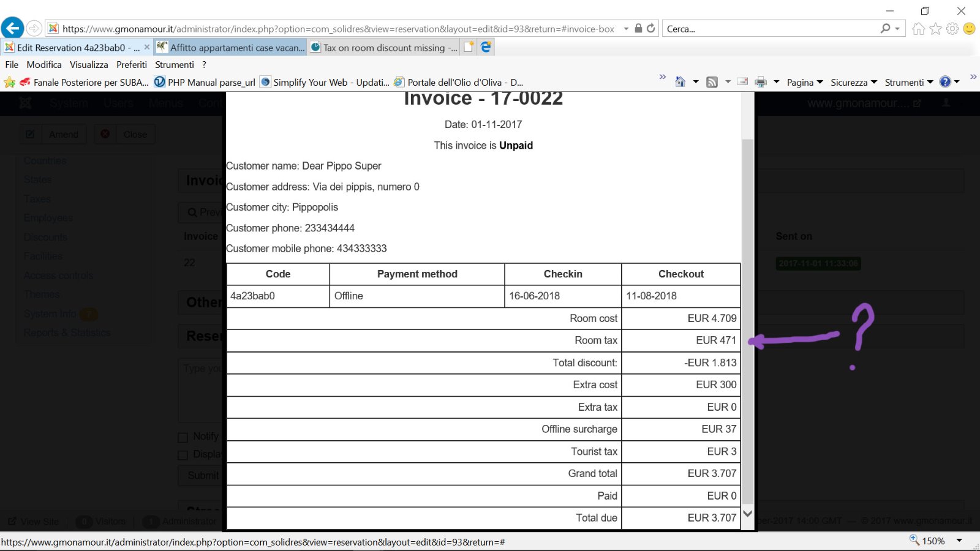The height and width of the screenshot is (551, 980).
Task: Open the Preferiti menu
Action: click(x=132, y=64)
